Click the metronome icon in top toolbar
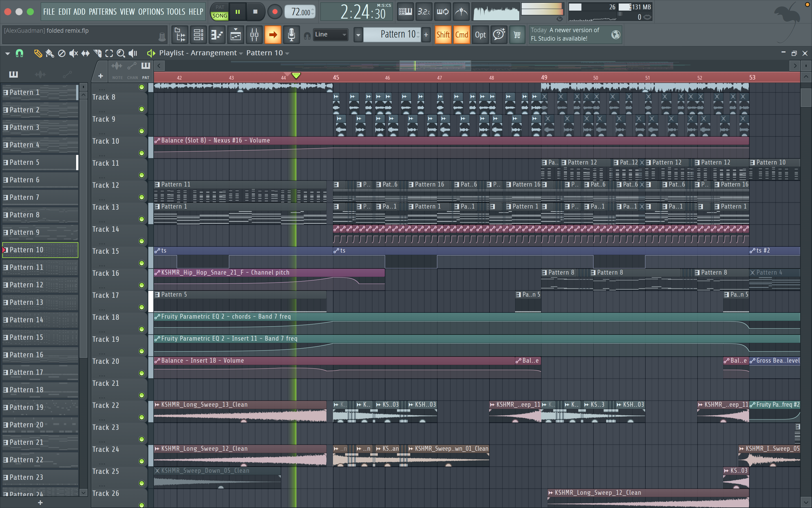 point(461,12)
